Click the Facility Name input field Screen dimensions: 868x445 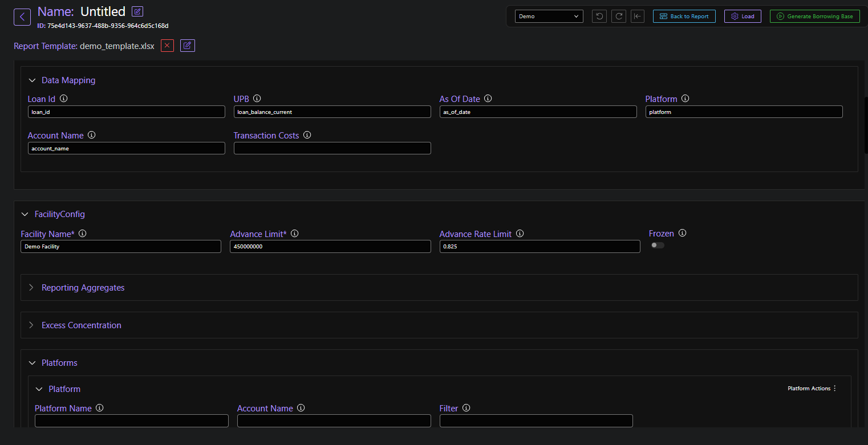point(121,246)
